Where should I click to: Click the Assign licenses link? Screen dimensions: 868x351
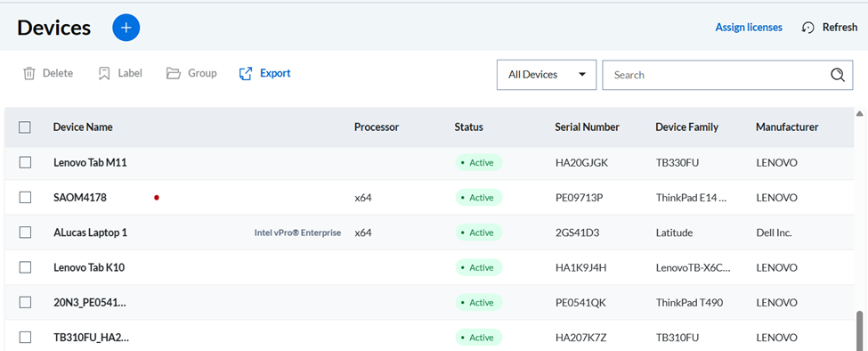[749, 27]
